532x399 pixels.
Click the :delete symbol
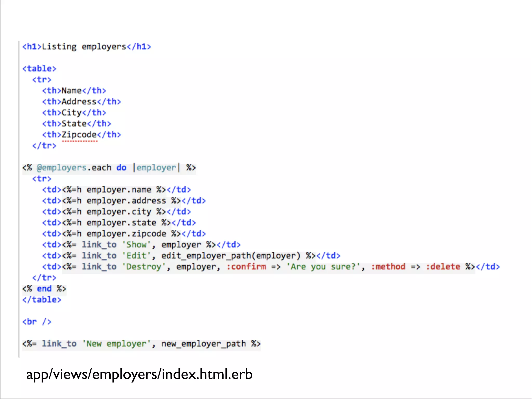pyautogui.click(x=443, y=267)
